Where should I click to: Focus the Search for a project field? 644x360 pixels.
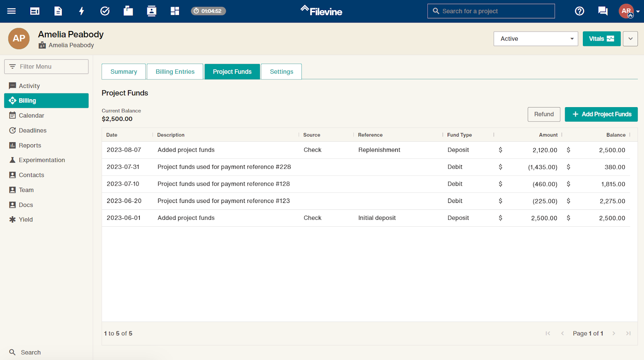tap(491, 11)
